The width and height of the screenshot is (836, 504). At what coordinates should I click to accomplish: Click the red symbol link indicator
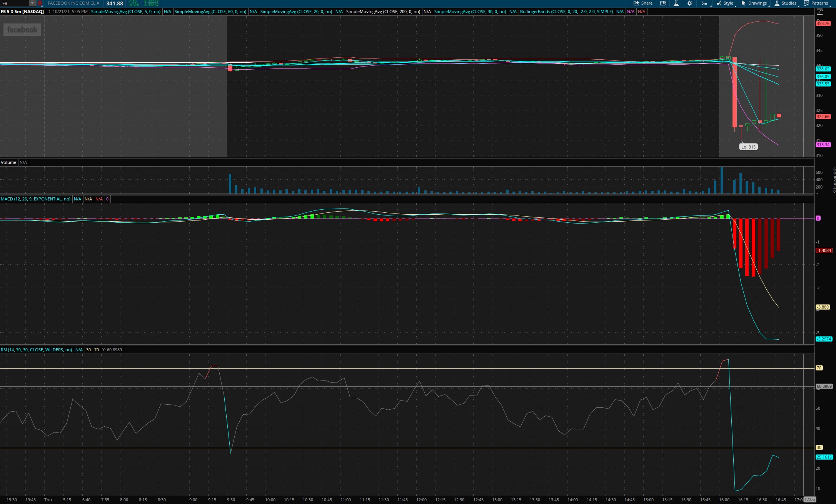[x=40, y=3]
